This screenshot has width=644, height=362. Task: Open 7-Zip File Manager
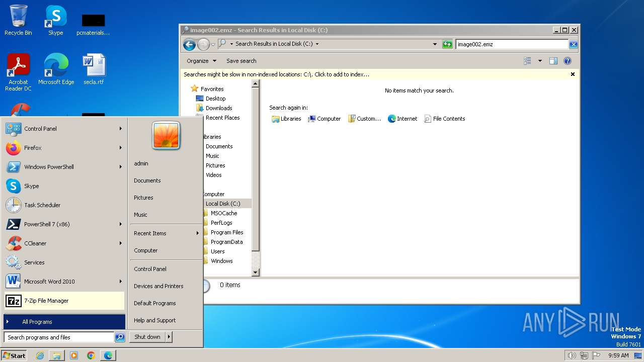pos(64,301)
